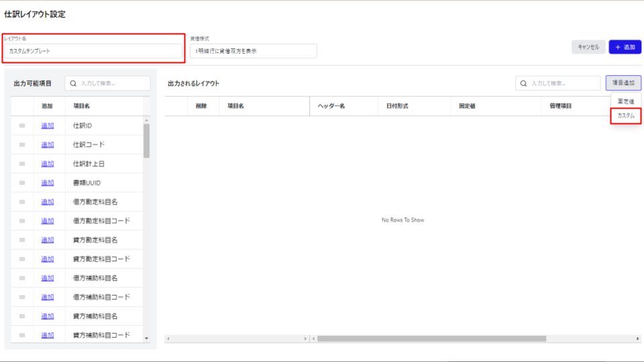The width and height of the screenshot is (644, 362).
Task: Add 仕訳計上日 via its 追加 link
Action: click(48, 164)
